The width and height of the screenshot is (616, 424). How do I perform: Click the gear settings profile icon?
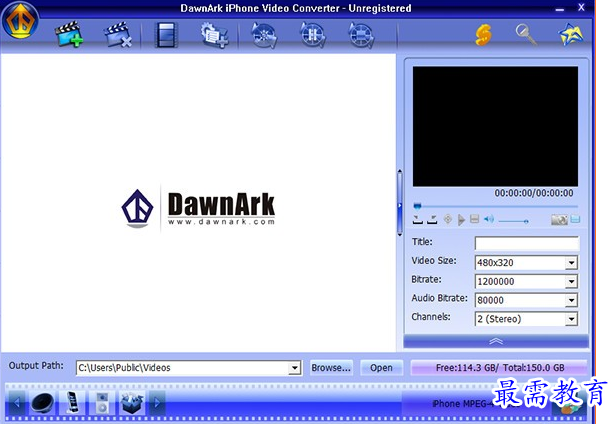(214, 35)
